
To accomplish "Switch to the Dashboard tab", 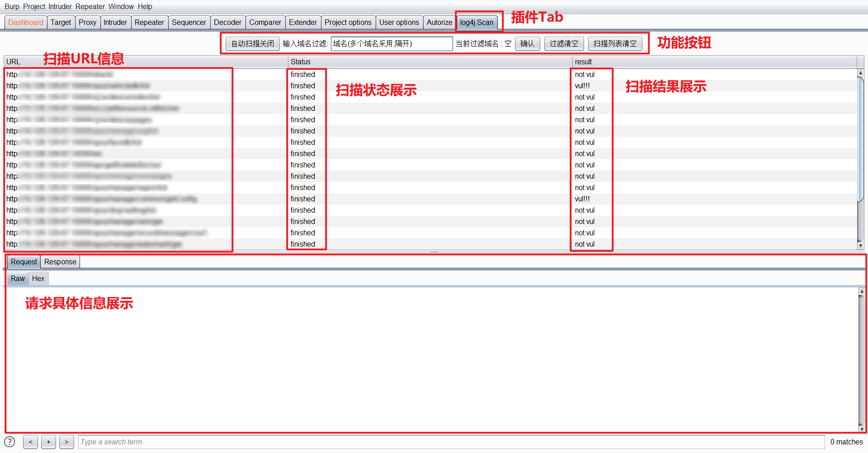I will click(26, 23).
